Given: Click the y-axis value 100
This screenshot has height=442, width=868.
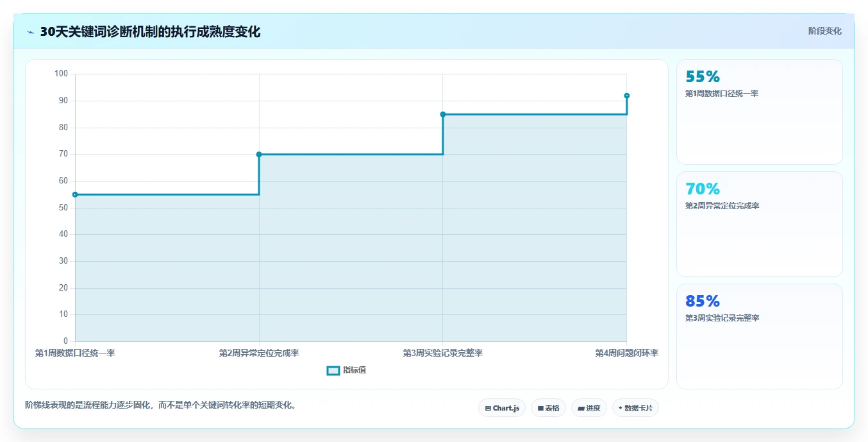Looking at the screenshot, I should tap(61, 74).
